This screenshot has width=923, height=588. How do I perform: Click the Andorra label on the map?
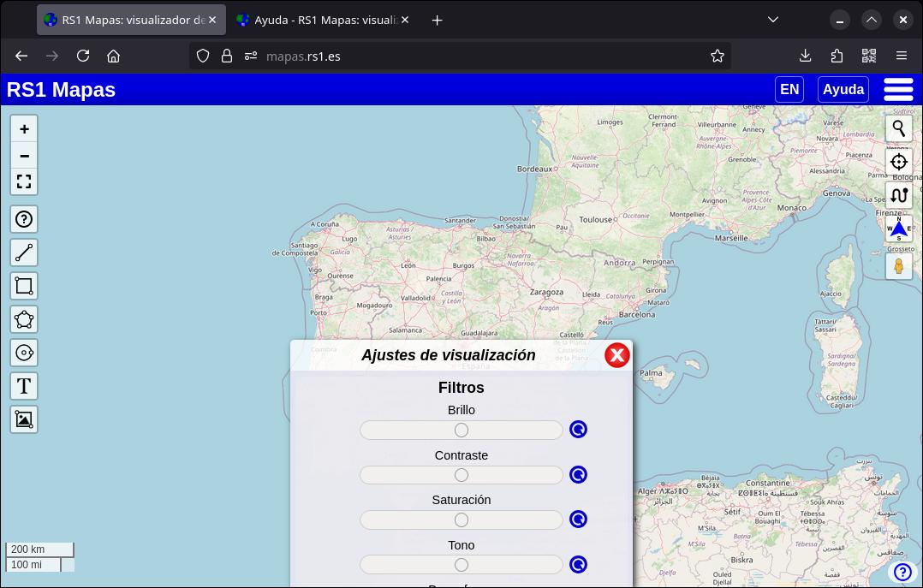pyautogui.click(x=619, y=263)
